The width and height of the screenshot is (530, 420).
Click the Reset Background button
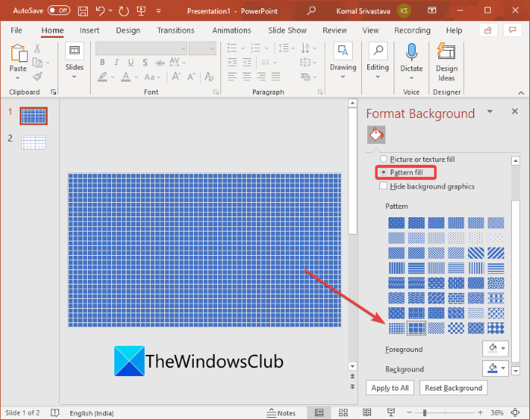(454, 388)
